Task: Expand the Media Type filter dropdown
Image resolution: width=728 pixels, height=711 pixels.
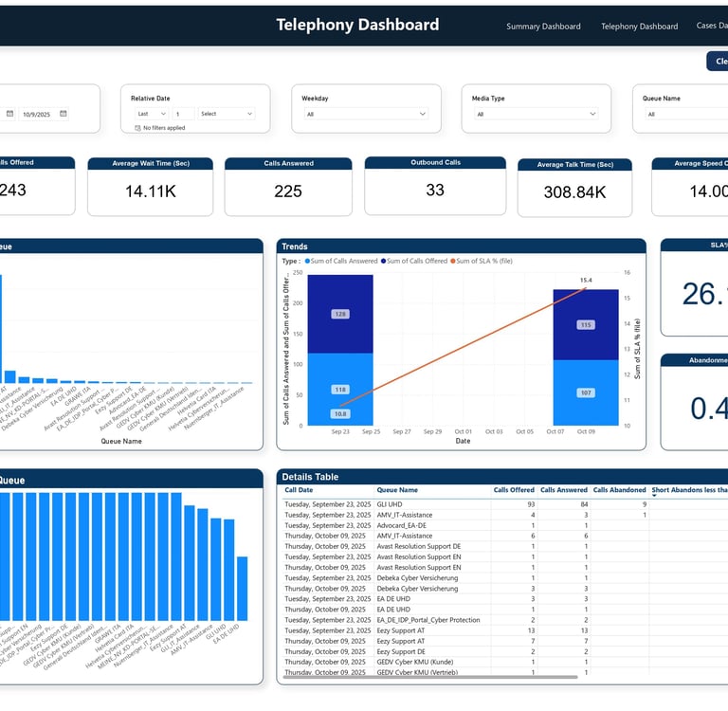Action: [536, 114]
